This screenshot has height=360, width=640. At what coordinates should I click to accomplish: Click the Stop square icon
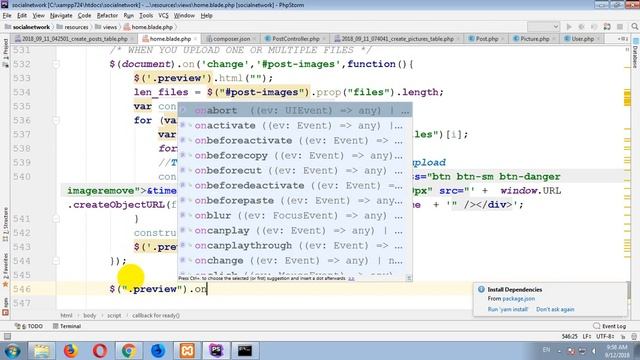pos(620,27)
